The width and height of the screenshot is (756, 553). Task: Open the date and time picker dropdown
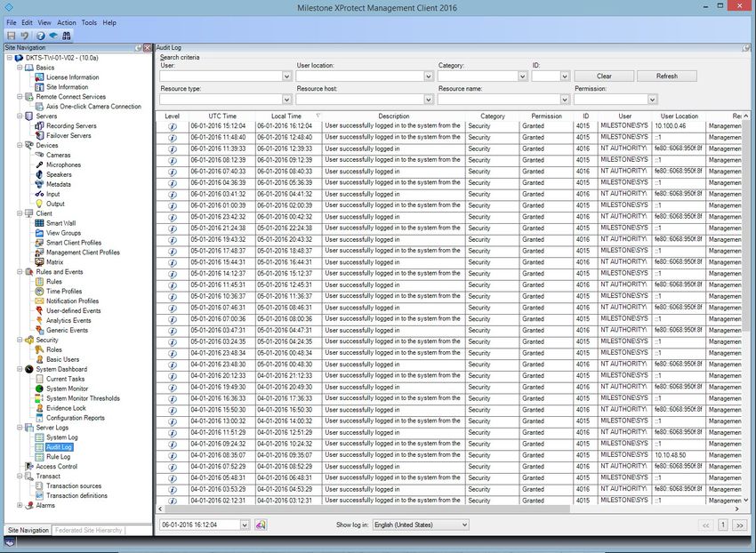pyautogui.click(x=245, y=525)
